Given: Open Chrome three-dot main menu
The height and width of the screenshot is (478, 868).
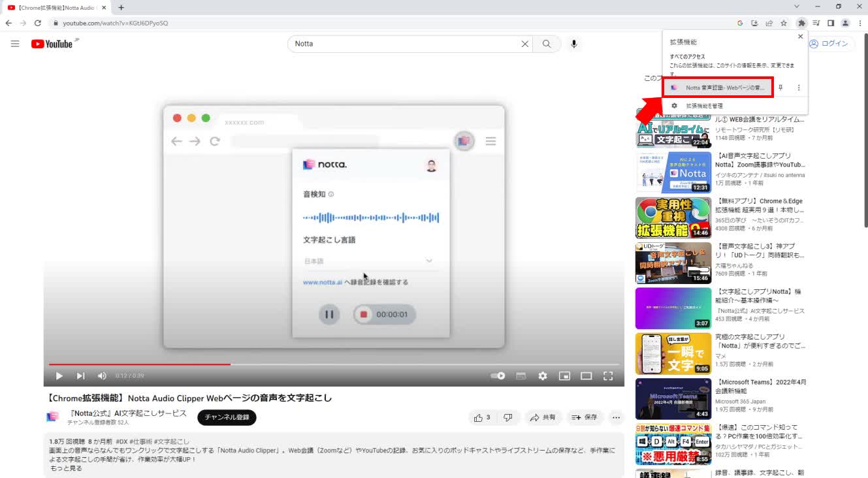Looking at the screenshot, I should coord(860,23).
